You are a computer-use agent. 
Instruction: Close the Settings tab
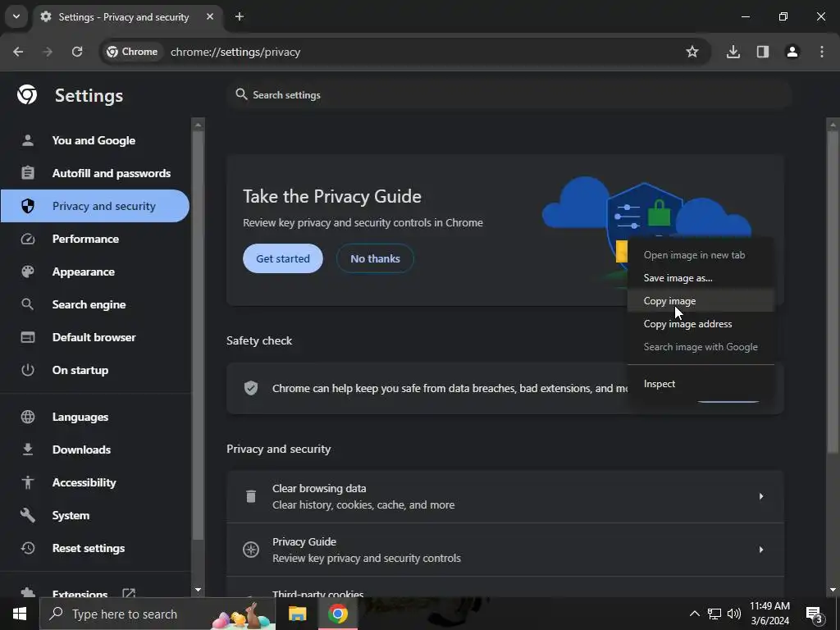click(210, 16)
